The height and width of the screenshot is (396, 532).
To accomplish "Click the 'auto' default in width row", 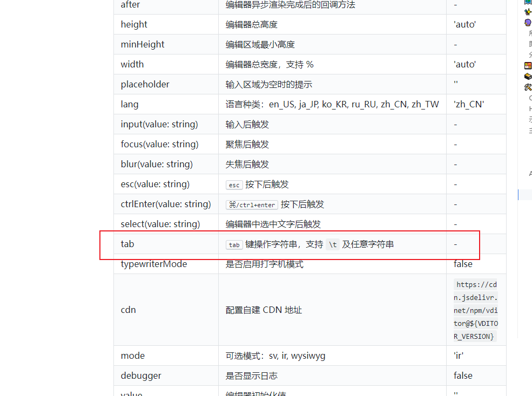I will click(465, 64).
